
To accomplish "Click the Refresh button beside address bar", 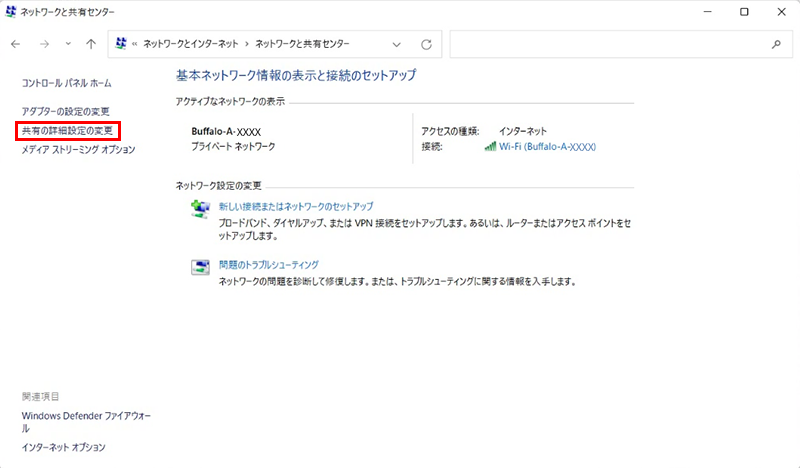I will [x=426, y=45].
